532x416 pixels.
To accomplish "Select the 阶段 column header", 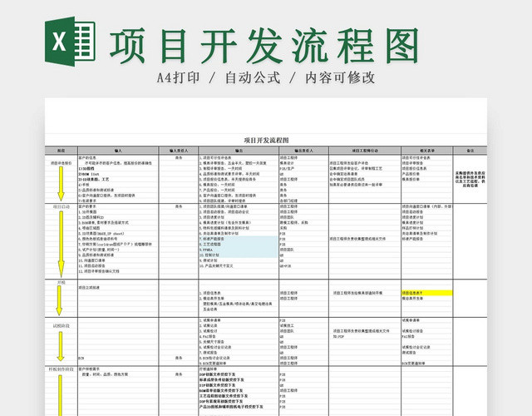I will [61, 151].
